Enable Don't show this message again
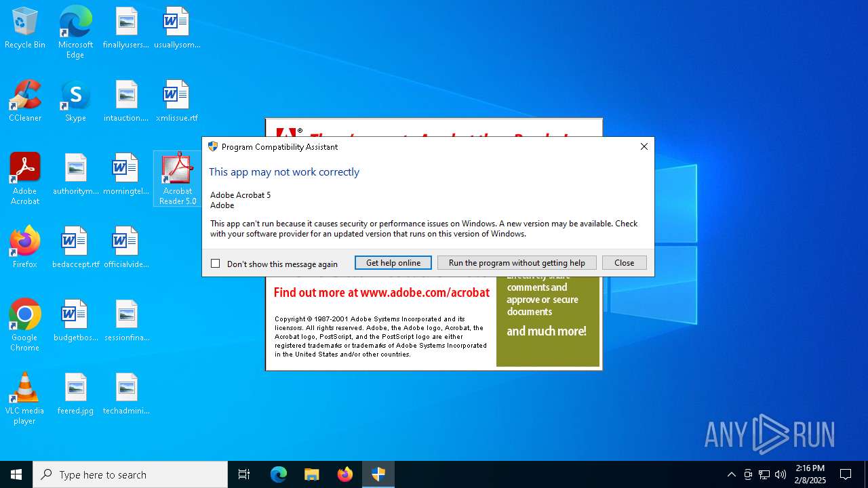 click(x=216, y=264)
